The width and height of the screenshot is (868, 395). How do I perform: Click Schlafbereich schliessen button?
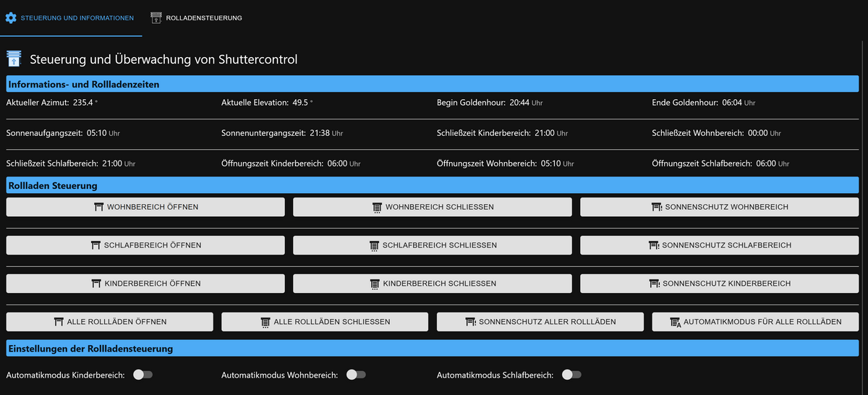[432, 245]
